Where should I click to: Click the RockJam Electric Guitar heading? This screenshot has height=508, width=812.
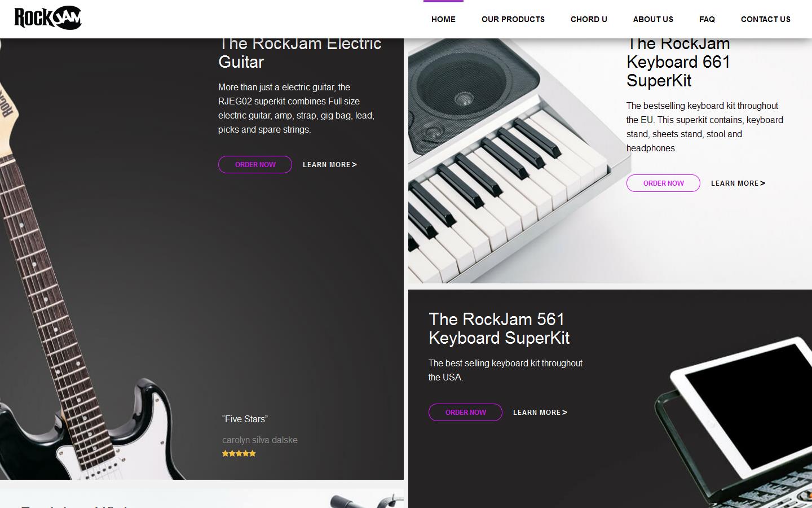click(299, 52)
